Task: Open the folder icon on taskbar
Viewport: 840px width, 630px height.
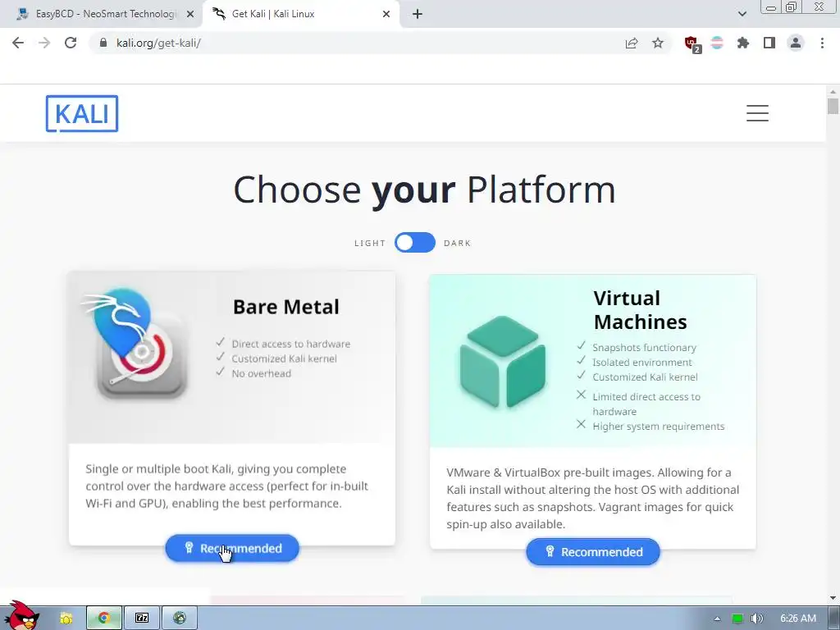Action: coord(66,619)
